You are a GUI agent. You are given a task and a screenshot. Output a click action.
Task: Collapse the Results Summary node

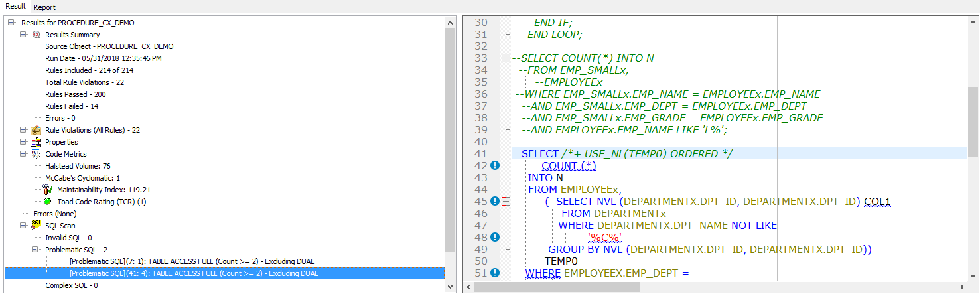(23, 35)
